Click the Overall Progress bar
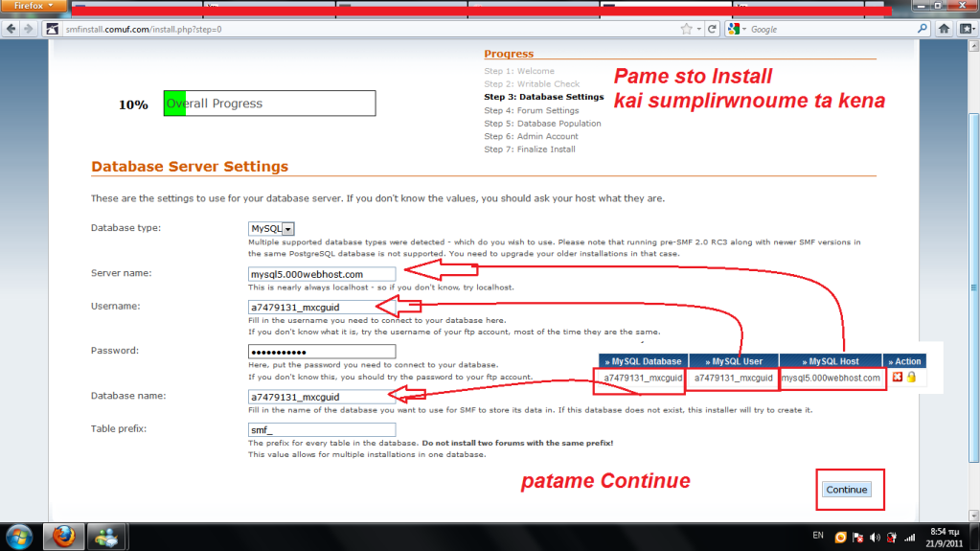Viewport: 980px width, 551px height. [x=269, y=103]
